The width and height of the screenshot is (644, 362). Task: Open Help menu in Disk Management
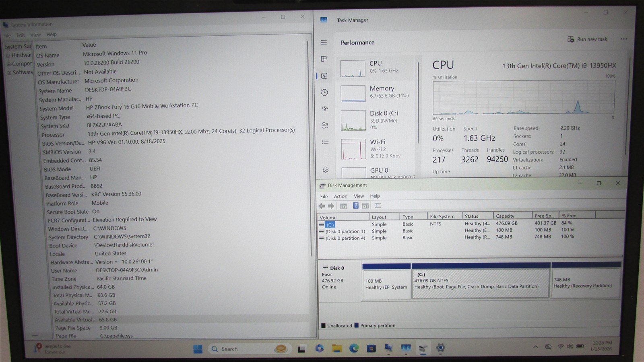point(375,196)
